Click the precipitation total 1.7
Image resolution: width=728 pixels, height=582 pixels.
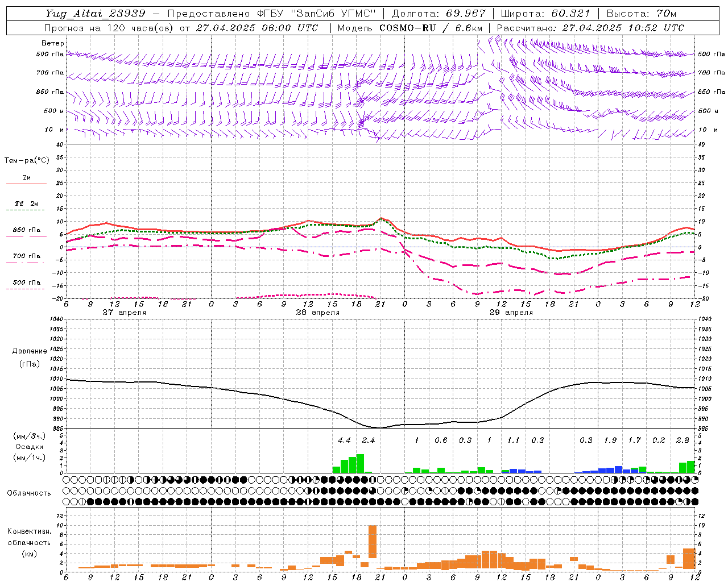(634, 440)
